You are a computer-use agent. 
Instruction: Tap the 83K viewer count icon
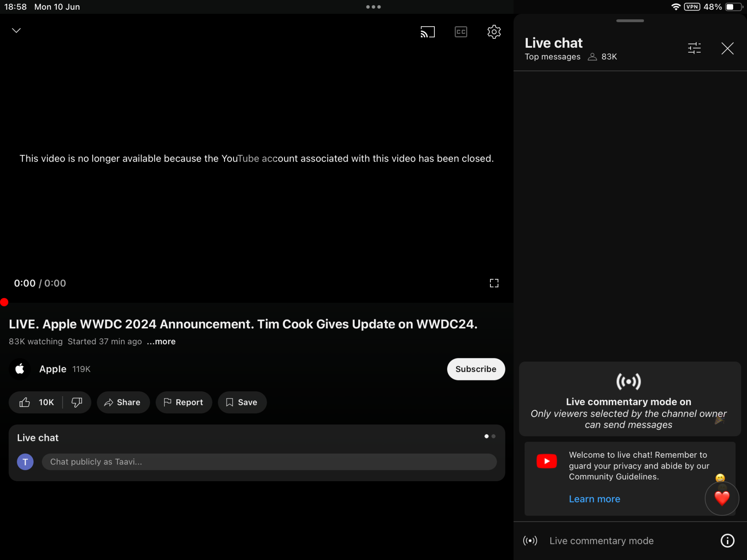[x=592, y=57]
